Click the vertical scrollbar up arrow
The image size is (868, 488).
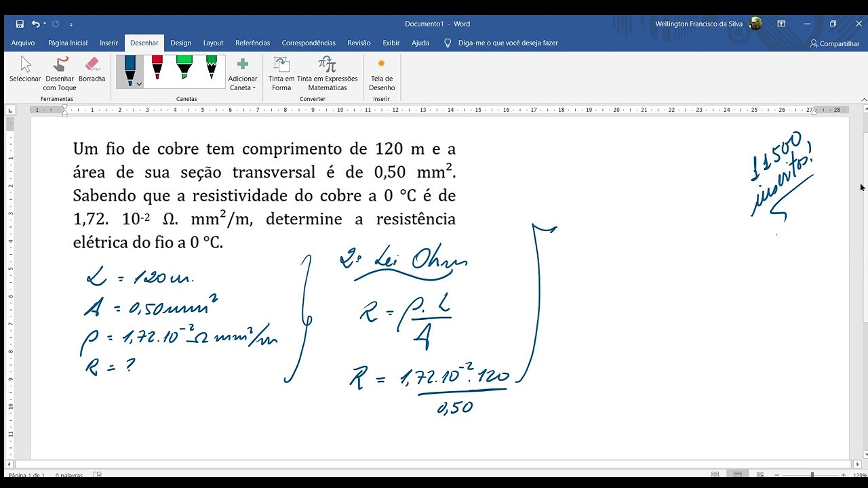(x=865, y=108)
